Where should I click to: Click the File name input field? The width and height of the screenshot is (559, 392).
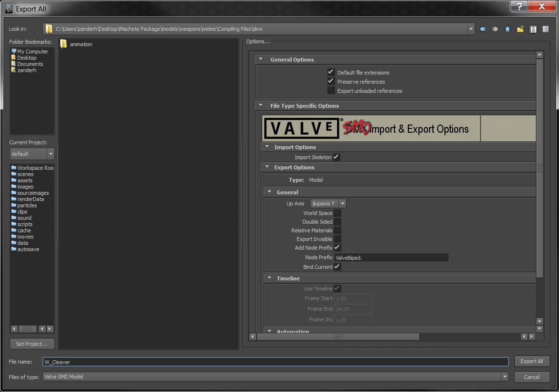pos(275,362)
